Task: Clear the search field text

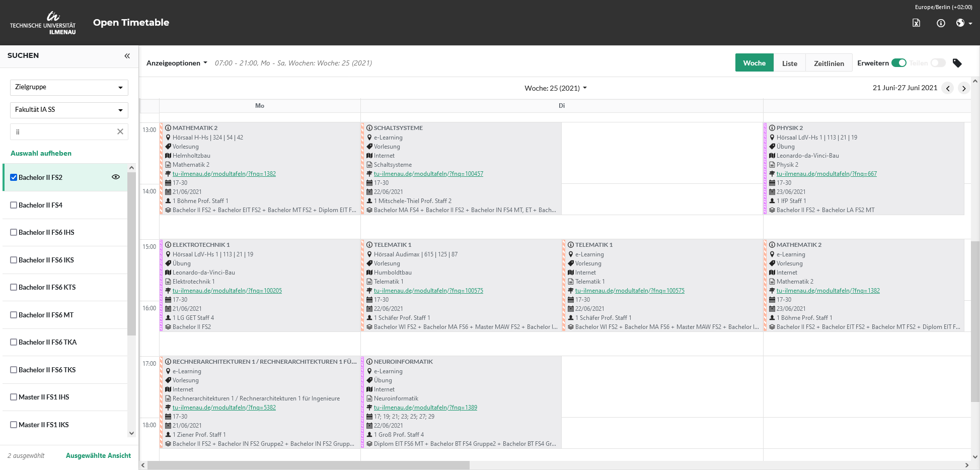Action: click(120, 131)
